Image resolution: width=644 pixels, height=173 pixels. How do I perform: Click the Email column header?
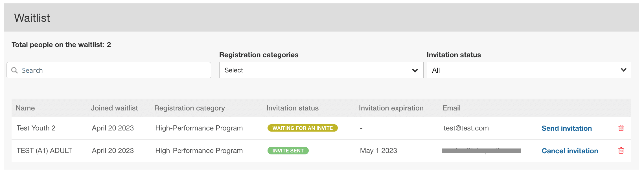[452, 108]
